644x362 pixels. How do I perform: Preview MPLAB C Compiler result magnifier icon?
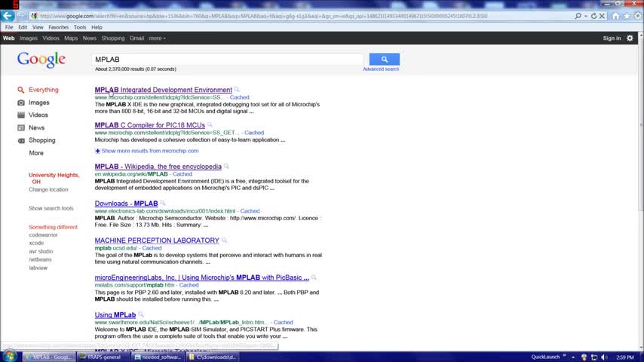tap(210, 124)
